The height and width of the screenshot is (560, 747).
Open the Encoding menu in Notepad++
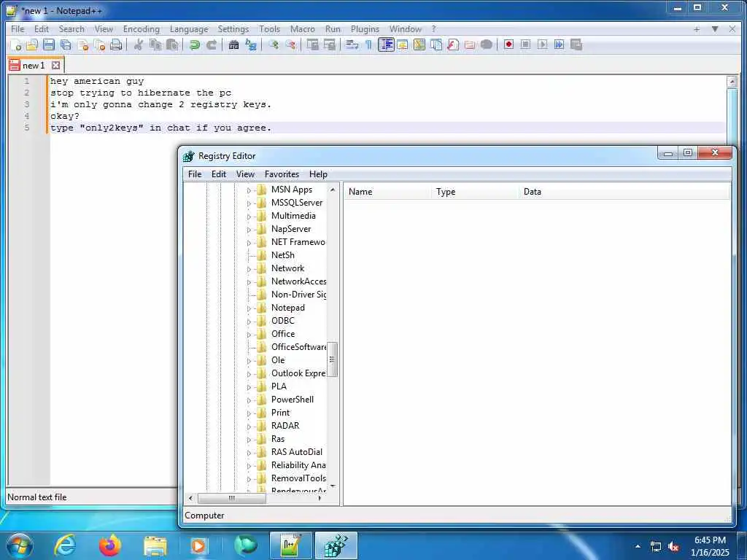(142, 29)
